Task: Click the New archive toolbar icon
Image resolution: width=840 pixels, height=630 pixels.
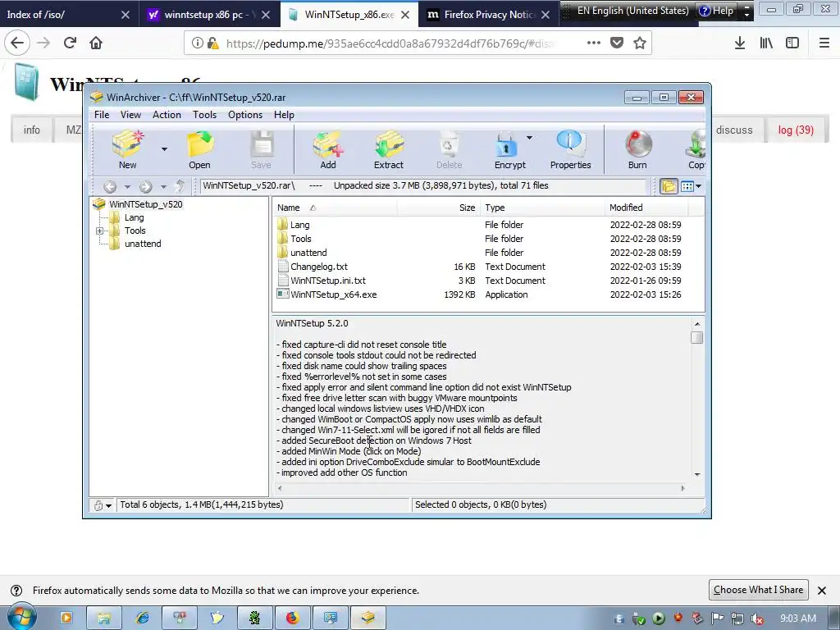Action: (127, 149)
